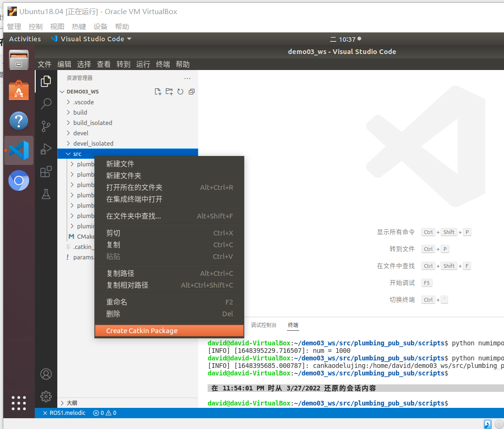This screenshot has height=429, width=504.
Task: Collapse all folders in Explorer
Action: click(192, 92)
